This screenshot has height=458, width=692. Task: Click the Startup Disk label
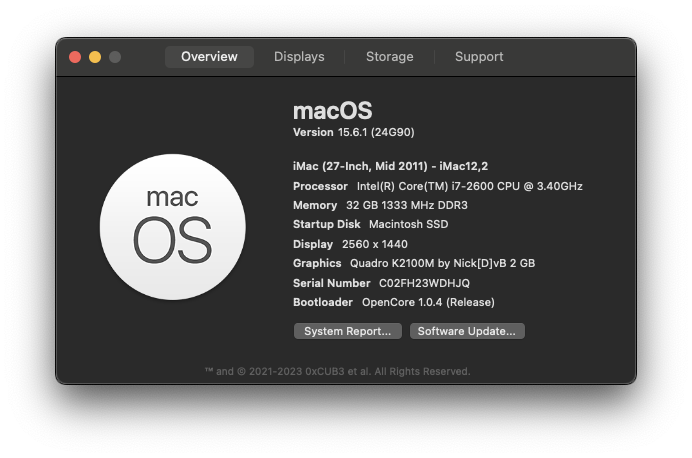327,224
